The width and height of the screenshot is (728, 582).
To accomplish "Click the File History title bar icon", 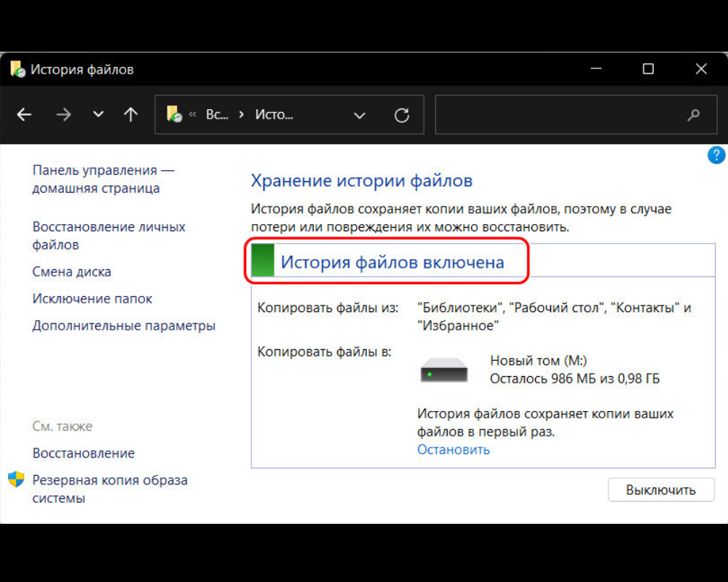I will [17, 69].
